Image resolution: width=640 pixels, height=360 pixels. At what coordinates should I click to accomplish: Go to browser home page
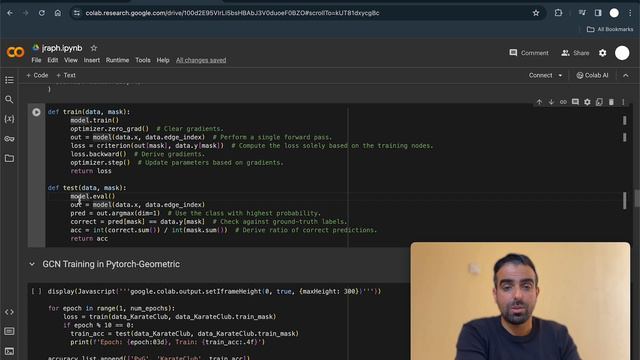58,13
